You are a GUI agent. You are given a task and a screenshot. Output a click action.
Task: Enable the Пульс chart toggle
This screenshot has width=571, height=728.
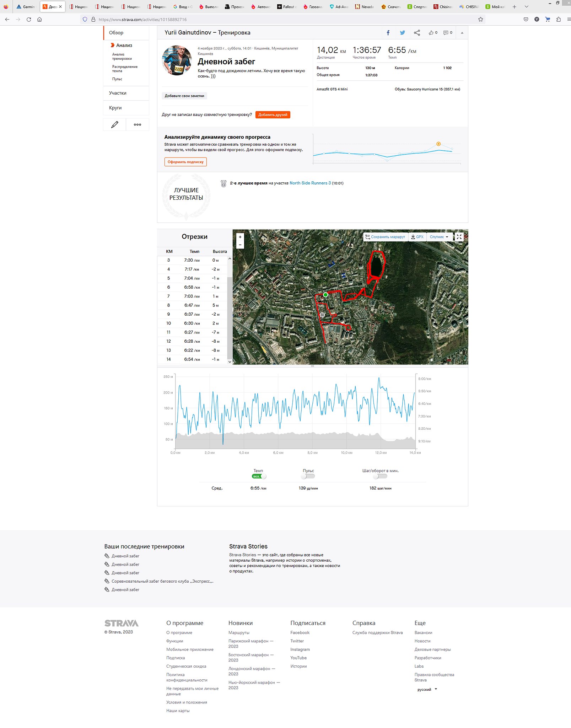(308, 476)
